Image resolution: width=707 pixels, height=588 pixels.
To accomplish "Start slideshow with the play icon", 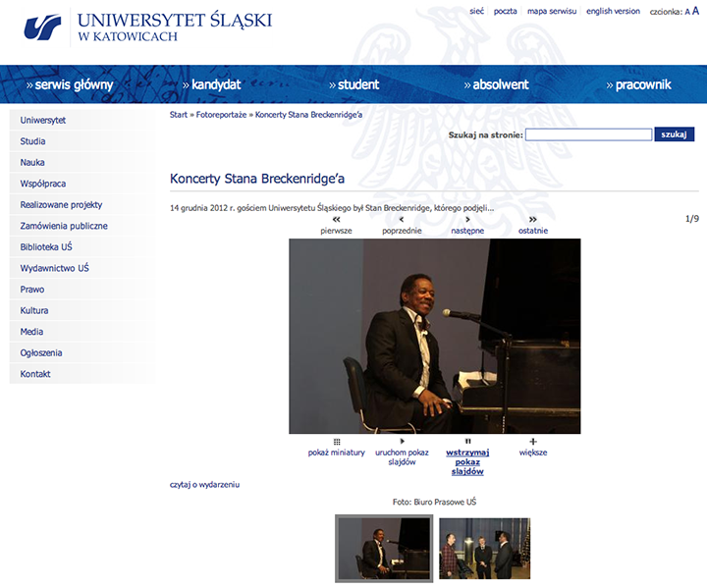I will point(402,442).
